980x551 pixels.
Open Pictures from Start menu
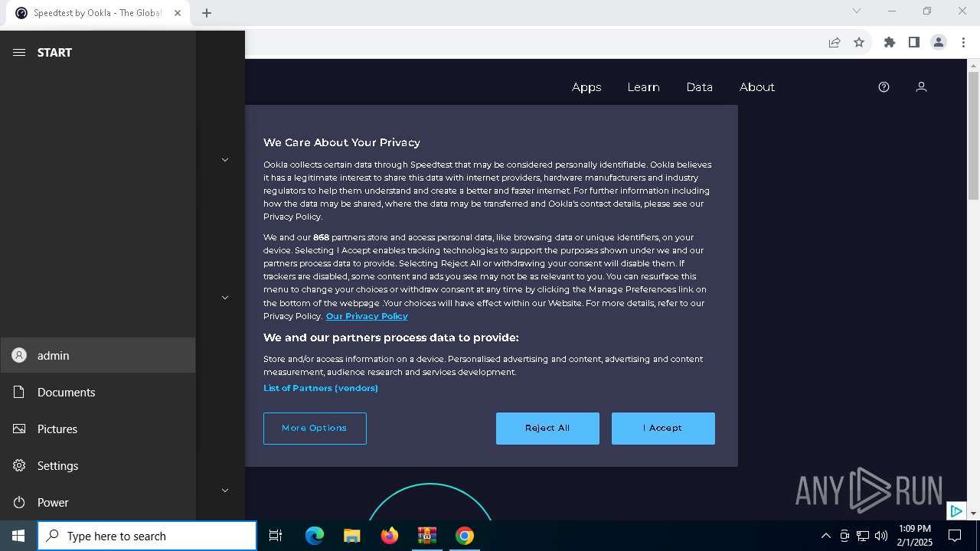click(x=98, y=429)
